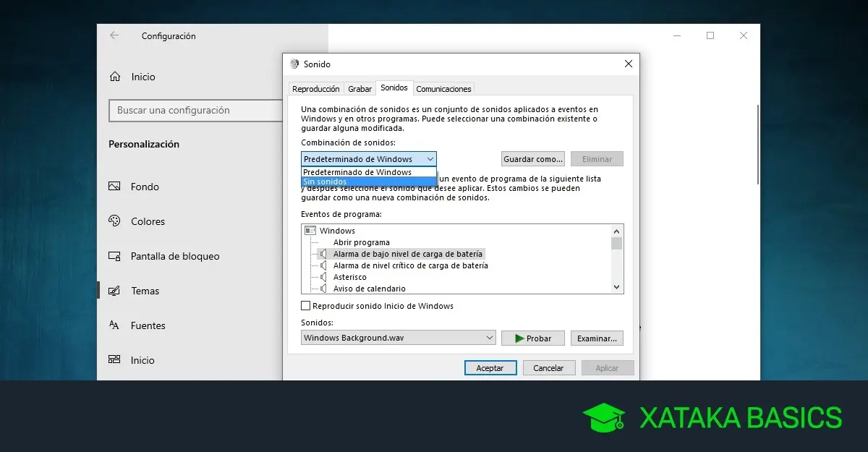
Task: Click the Buscar una configuración search box
Action: [195, 110]
